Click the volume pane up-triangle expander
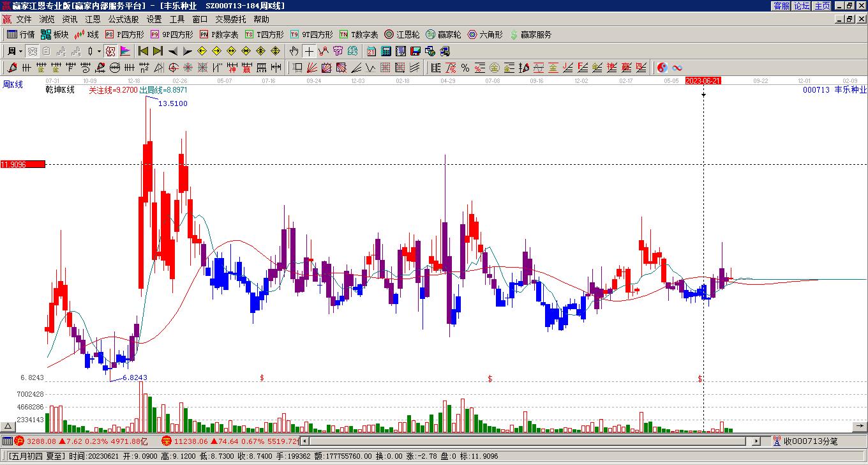 click(x=8, y=427)
